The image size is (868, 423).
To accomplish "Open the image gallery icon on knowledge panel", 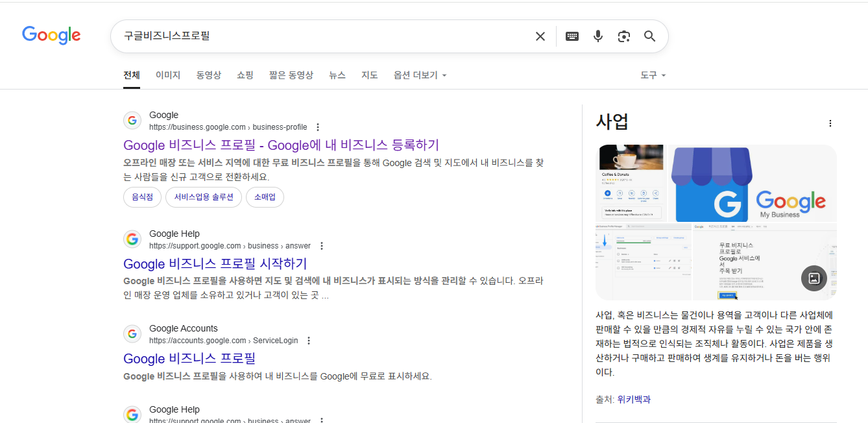I will [814, 278].
